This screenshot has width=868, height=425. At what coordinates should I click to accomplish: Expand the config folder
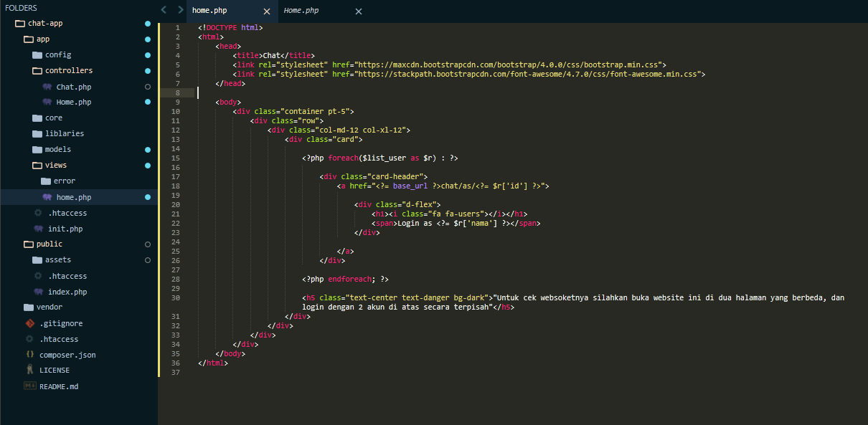58,54
